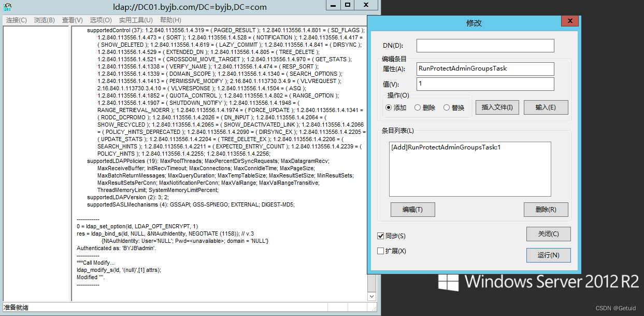Click the ldap_set_option output line
The width and height of the screenshot is (644, 316).
pos(137,227)
